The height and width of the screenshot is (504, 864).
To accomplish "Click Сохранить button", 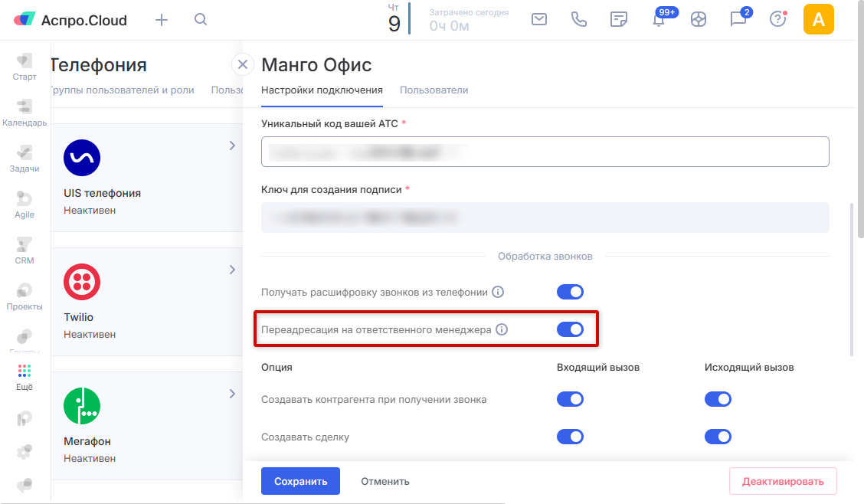I will pyautogui.click(x=300, y=481).
